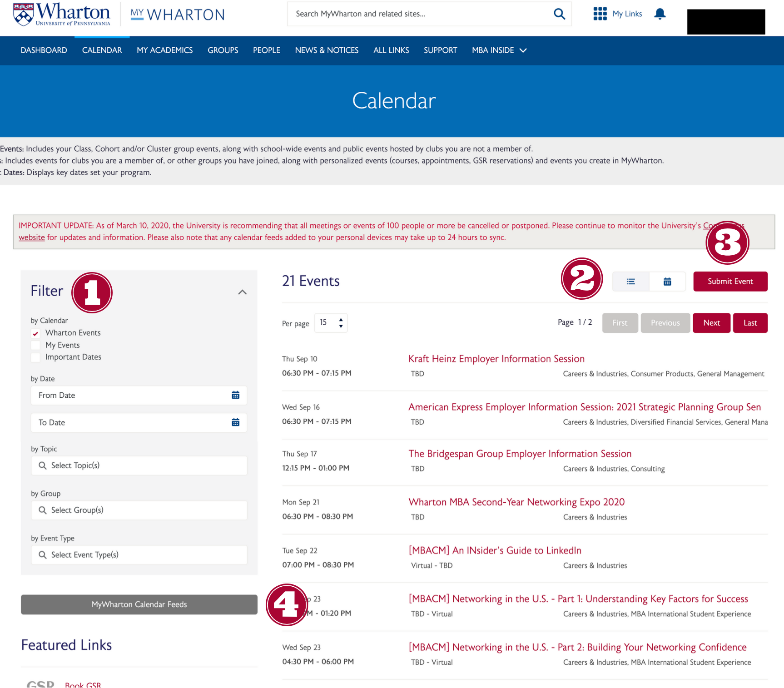Click the First page button
Screen dimensions: 784x688
pos(620,323)
